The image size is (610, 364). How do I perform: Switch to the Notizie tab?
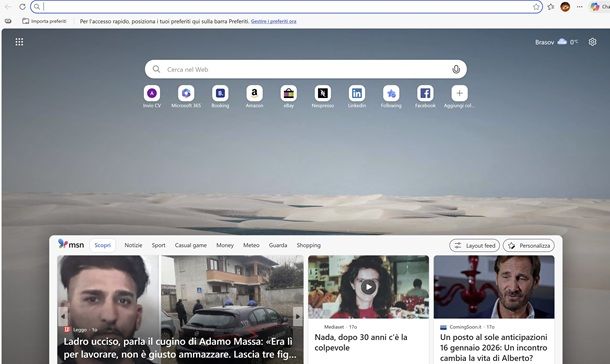tap(133, 245)
